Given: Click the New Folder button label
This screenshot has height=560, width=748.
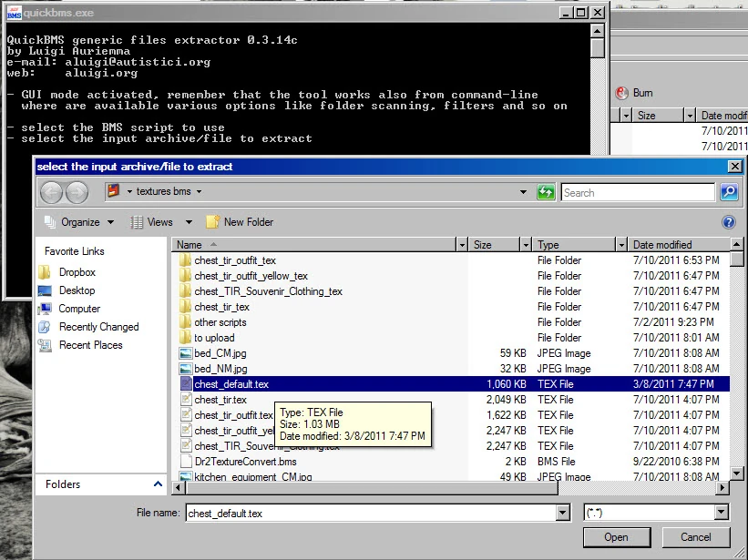Looking at the screenshot, I should [249, 222].
